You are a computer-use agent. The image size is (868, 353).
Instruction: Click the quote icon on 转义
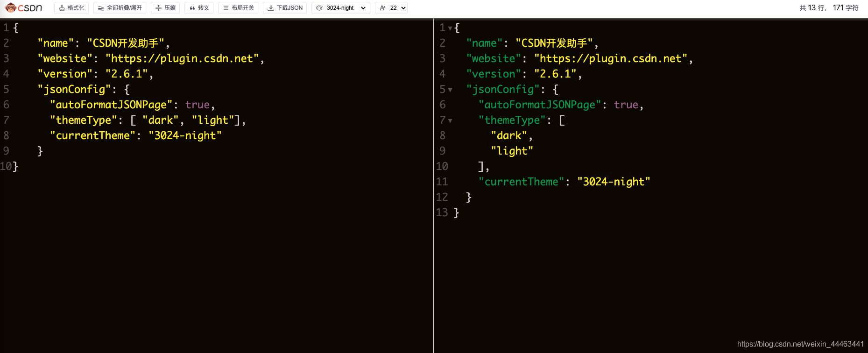tap(192, 8)
